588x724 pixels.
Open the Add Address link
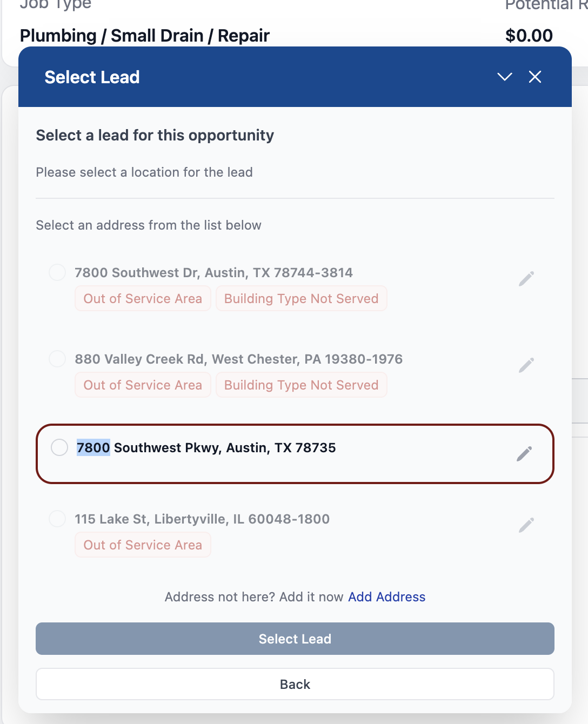click(x=387, y=597)
